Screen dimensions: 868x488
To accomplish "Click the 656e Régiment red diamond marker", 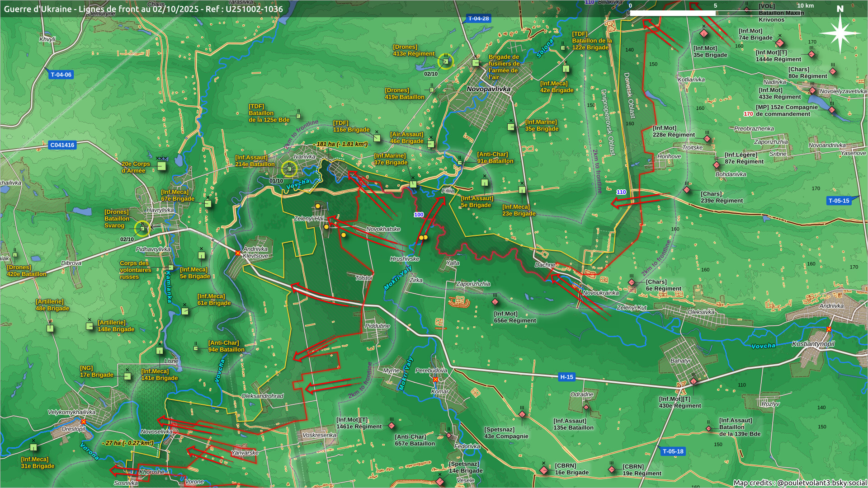I will pos(495,301).
